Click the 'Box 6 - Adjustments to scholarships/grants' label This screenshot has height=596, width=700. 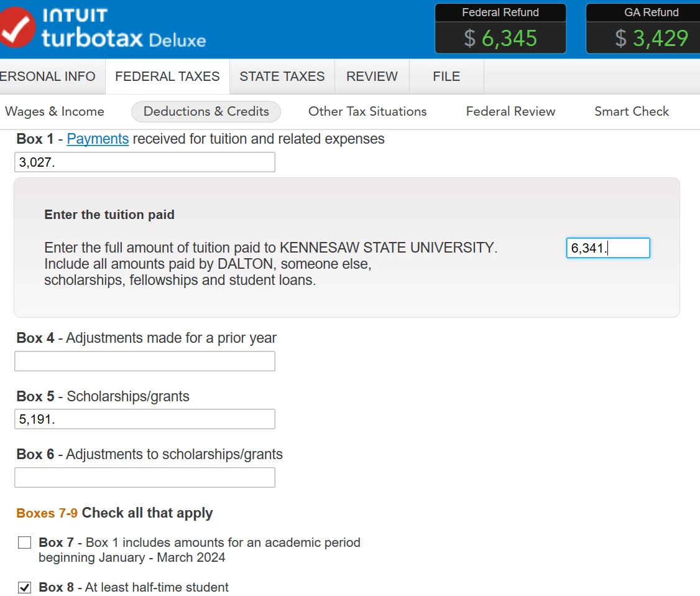pyautogui.click(x=150, y=454)
